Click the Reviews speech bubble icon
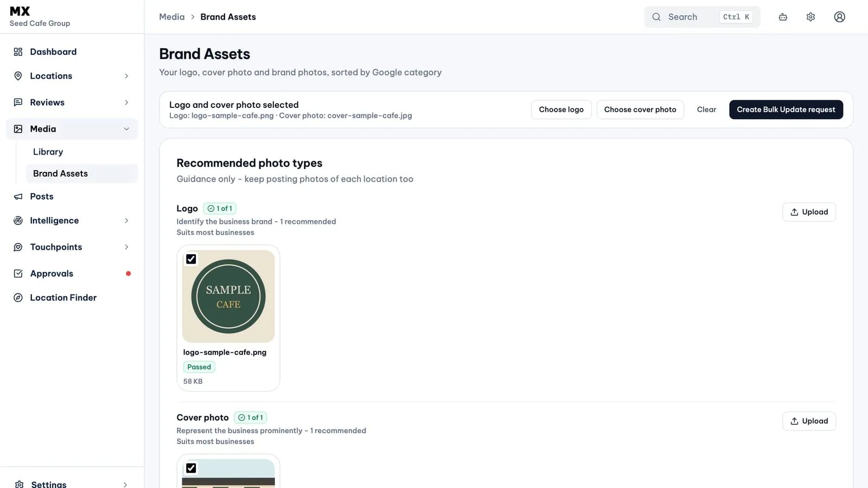The image size is (868, 488). tap(18, 102)
